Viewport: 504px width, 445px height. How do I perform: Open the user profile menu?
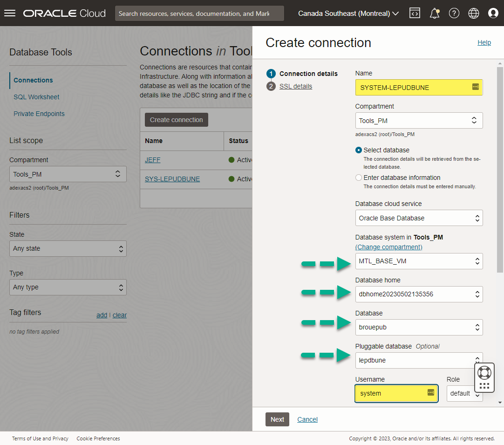pos(493,13)
